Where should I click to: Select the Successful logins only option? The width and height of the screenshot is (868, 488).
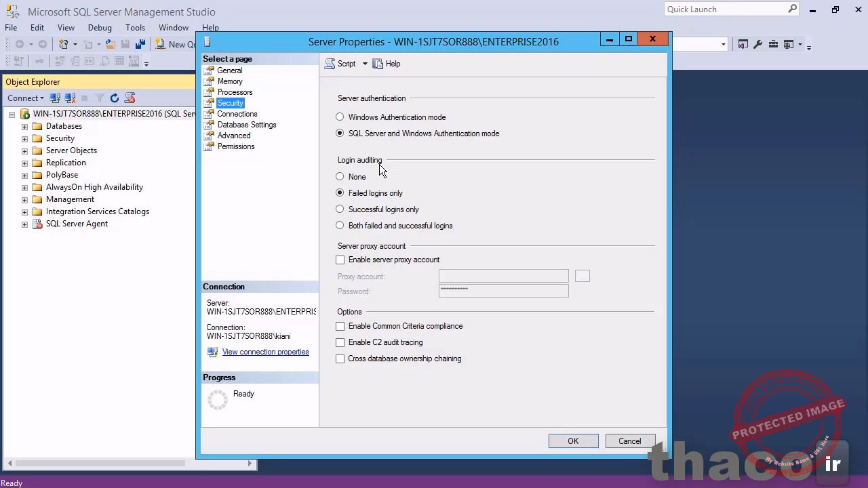340,209
